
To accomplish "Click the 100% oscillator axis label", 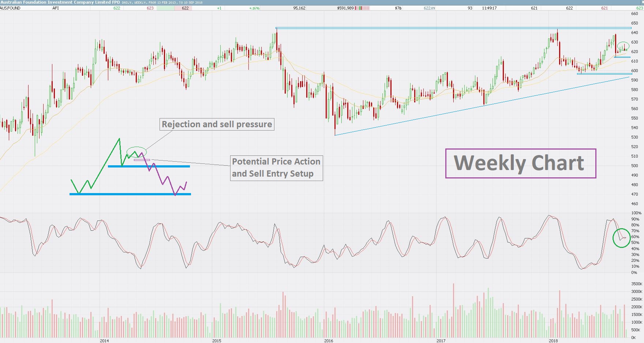I will [636, 213].
